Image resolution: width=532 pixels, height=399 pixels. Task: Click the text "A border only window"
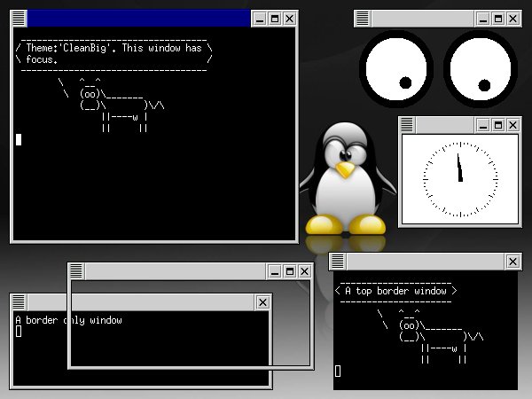click(68, 320)
